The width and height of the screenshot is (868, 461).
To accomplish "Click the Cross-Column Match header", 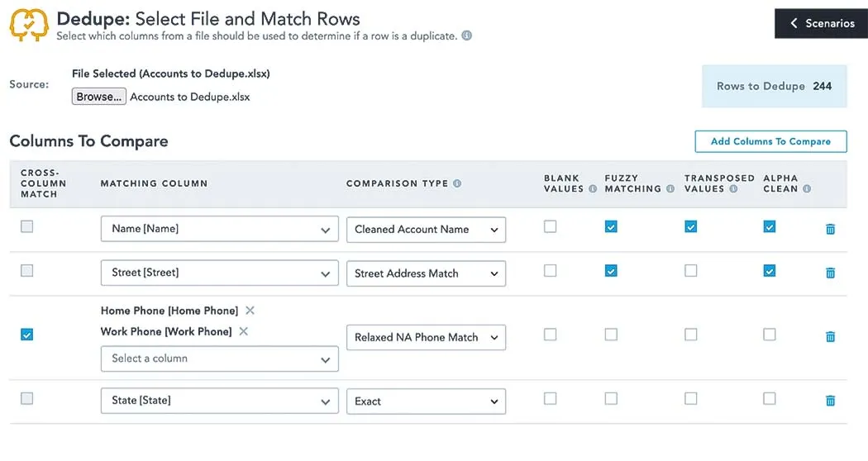I will [x=43, y=183].
